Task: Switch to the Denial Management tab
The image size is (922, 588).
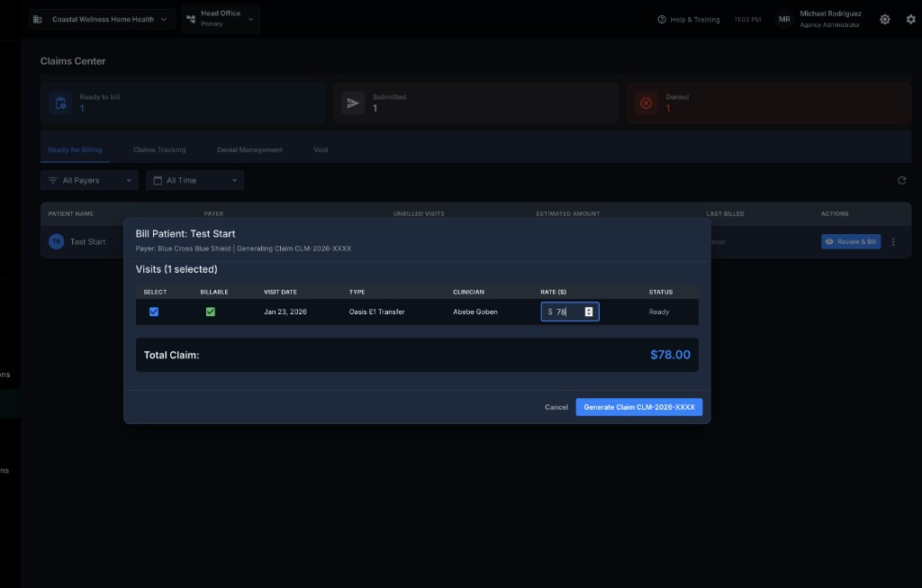Action: pyautogui.click(x=249, y=150)
